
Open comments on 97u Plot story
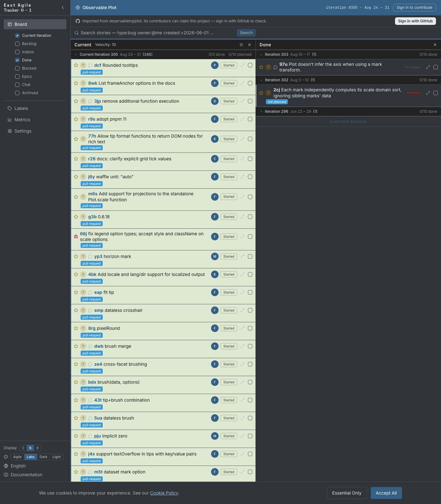tap(275, 67)
